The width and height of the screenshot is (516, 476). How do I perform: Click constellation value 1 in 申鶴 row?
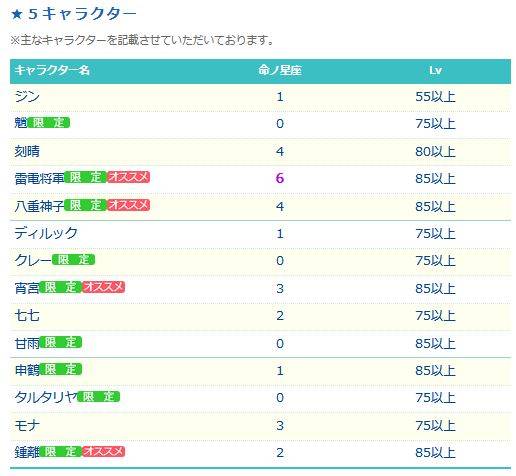280,370
